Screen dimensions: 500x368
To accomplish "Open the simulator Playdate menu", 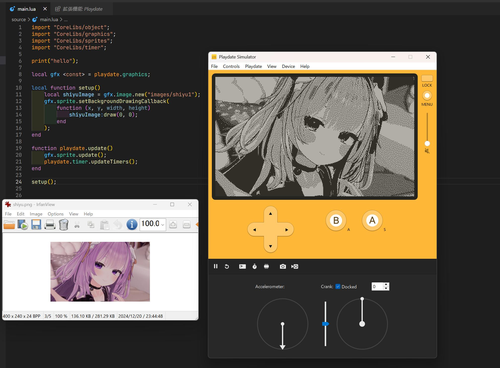I will pos(253,66).
